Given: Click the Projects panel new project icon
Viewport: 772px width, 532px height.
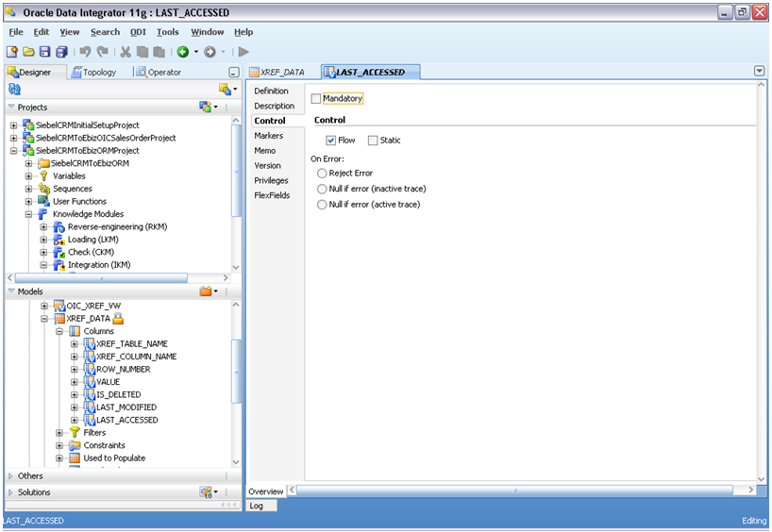Looking at the screenshot, I should (206, 107).
